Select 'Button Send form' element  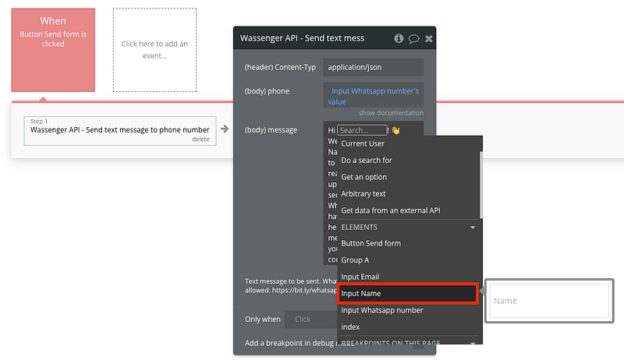pyautogui.click(x=371, y=243)
